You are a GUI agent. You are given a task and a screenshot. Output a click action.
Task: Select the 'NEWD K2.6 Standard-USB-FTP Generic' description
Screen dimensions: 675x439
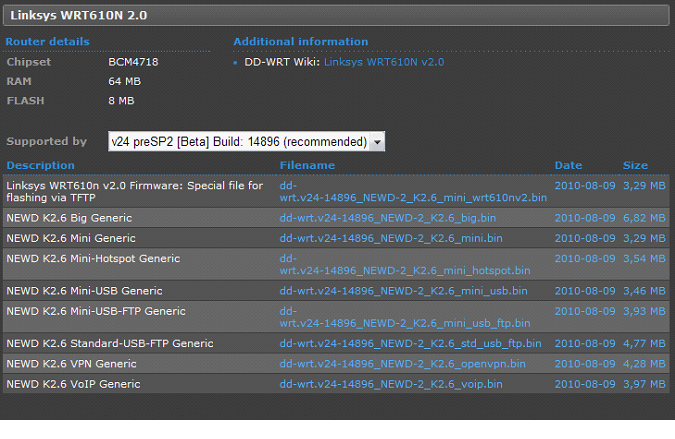(x=110, y=343)
